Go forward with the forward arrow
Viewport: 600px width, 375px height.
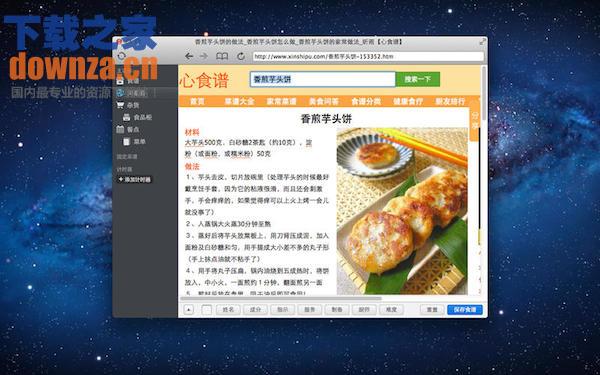coord(204,56)
